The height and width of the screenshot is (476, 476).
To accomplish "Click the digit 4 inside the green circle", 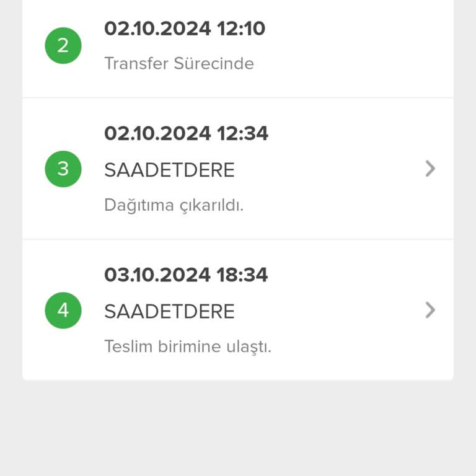I will coord(63,311).
